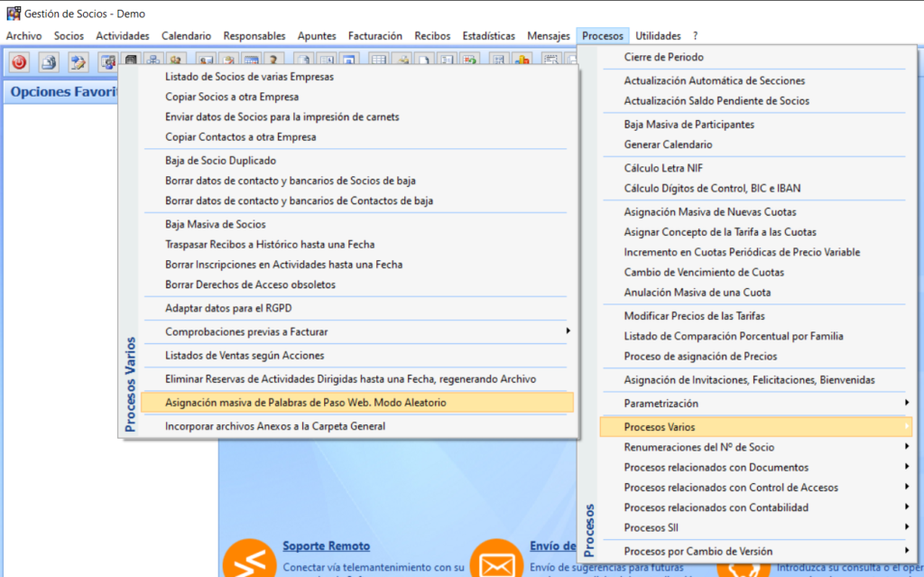
Task: Open the Estadísticas menu
Action: 488,36
